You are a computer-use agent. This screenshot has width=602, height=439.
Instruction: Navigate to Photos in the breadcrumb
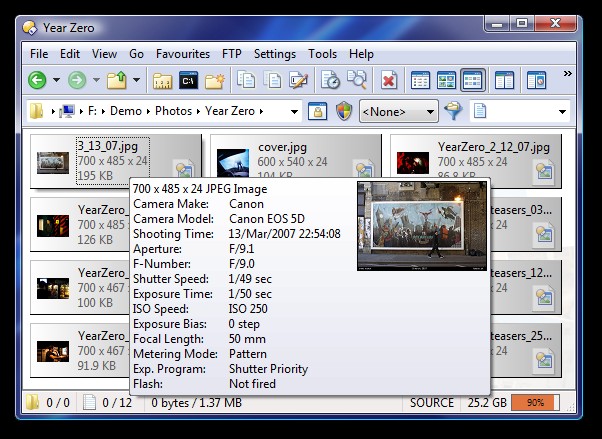[173, 111]
